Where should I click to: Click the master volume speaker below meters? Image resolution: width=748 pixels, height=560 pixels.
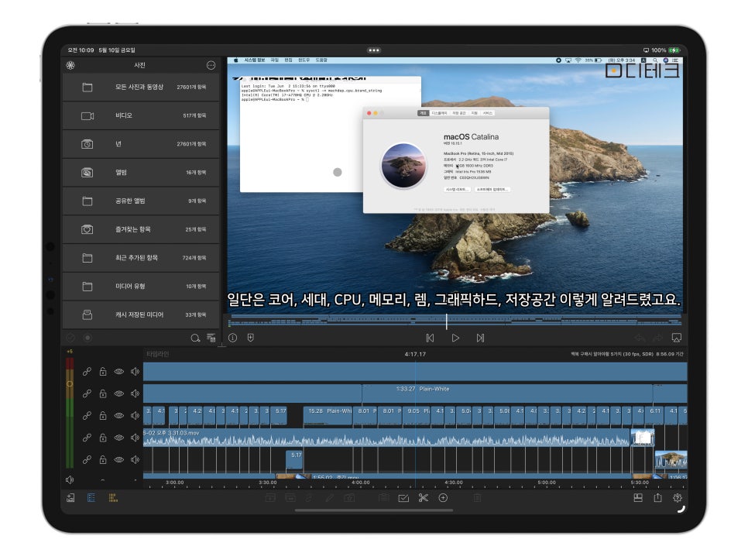(x=70, y=480)
